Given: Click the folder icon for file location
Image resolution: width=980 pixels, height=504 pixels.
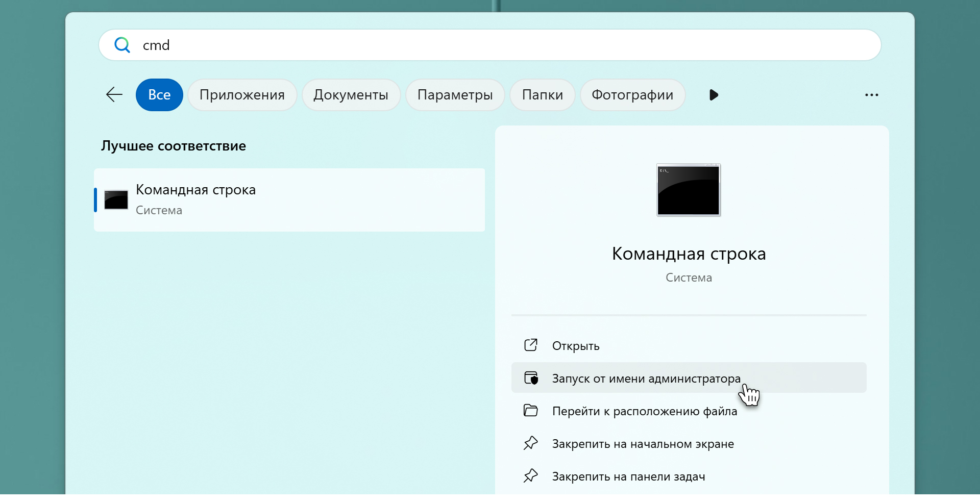Looking at the screenshot, I should point(531,411).
